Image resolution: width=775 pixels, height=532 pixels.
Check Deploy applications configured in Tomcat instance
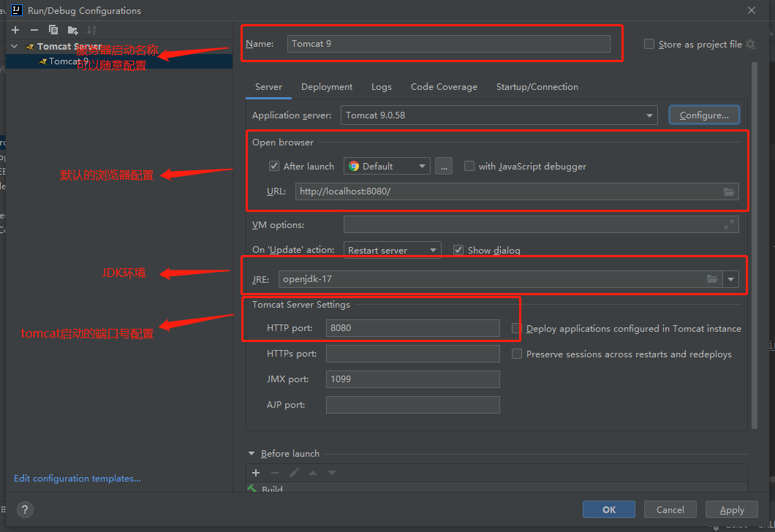tap(516, 329)
